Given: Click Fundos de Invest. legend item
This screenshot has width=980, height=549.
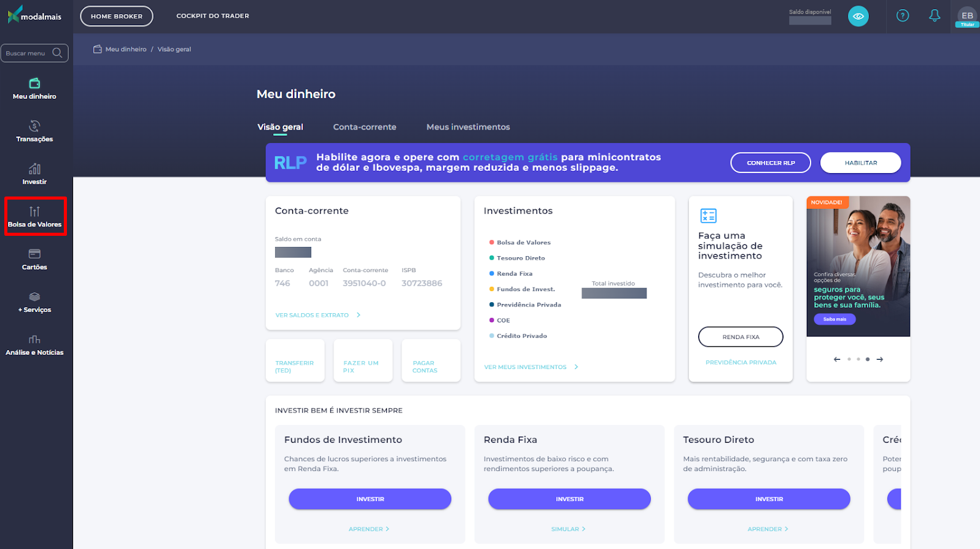Looking at the screenshot, I should 522,289.
